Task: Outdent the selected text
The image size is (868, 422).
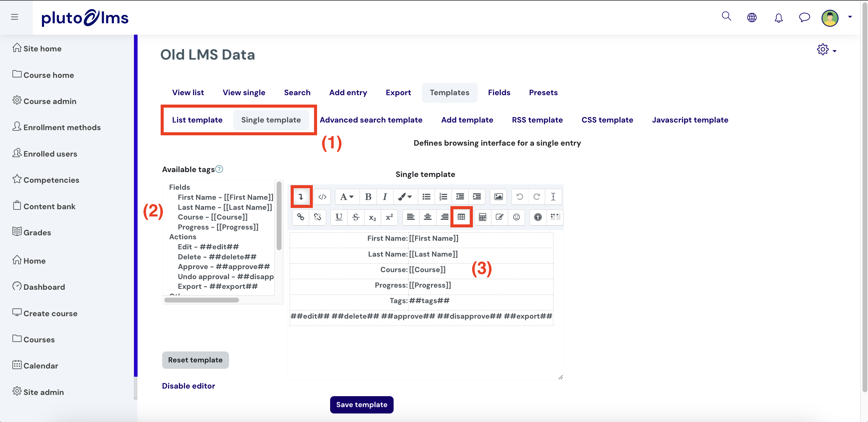Action: point(460,197)
